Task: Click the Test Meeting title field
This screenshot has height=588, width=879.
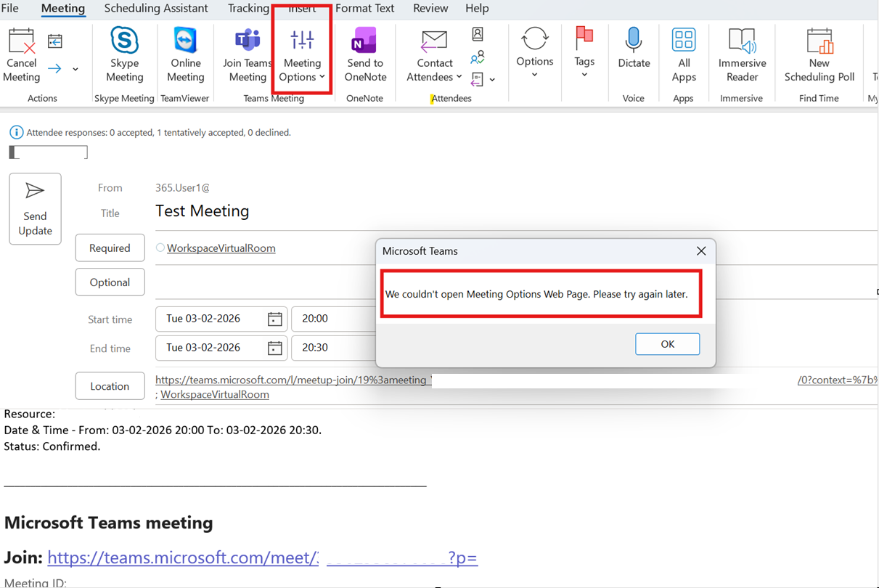Action: point(203,211)
